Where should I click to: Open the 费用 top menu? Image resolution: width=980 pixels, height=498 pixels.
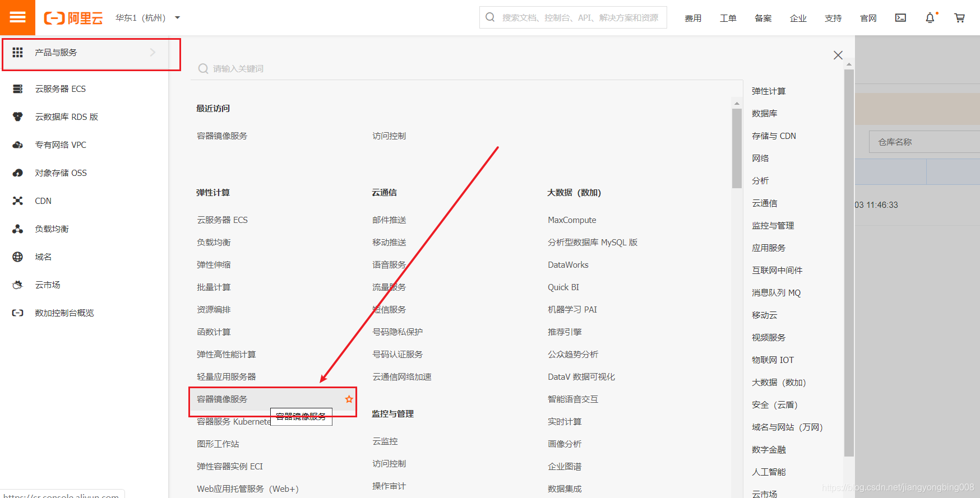click(x=693, y=18)
